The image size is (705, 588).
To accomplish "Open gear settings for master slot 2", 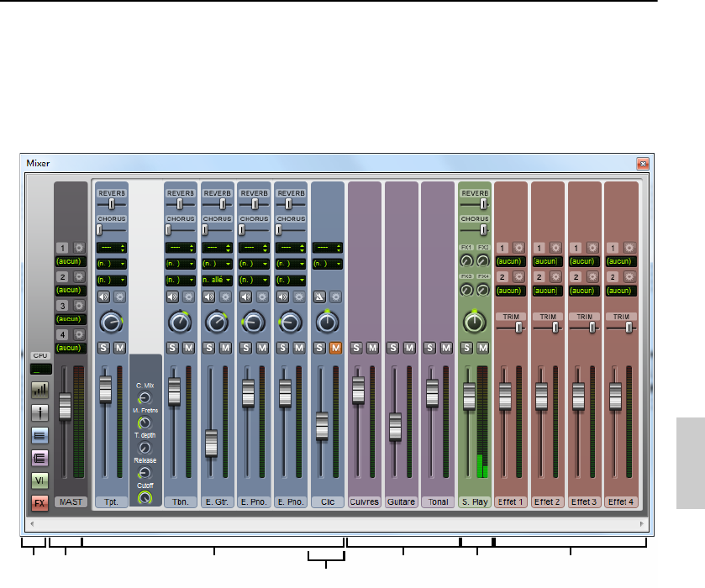I will [79, 277].
